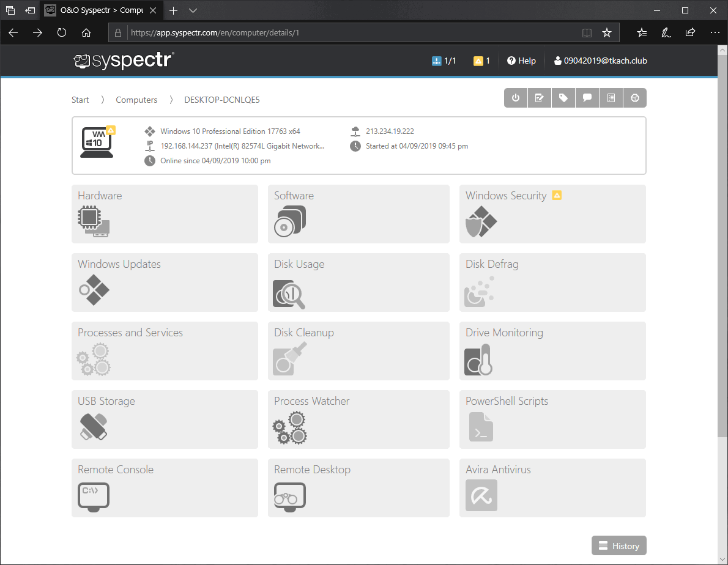Open the Remote Console terminal icon
The width and height of the screenshot is (728, 565).
[x=94, y=497]
